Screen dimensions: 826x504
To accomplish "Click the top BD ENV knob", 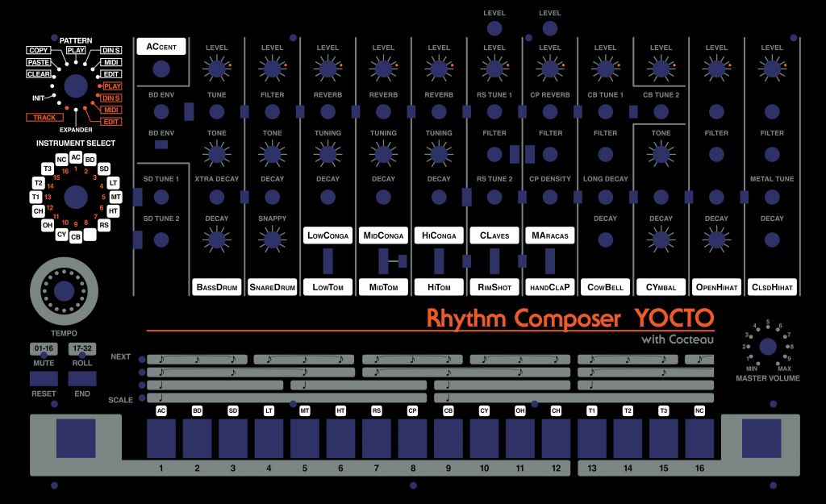I will coord(161,111).
